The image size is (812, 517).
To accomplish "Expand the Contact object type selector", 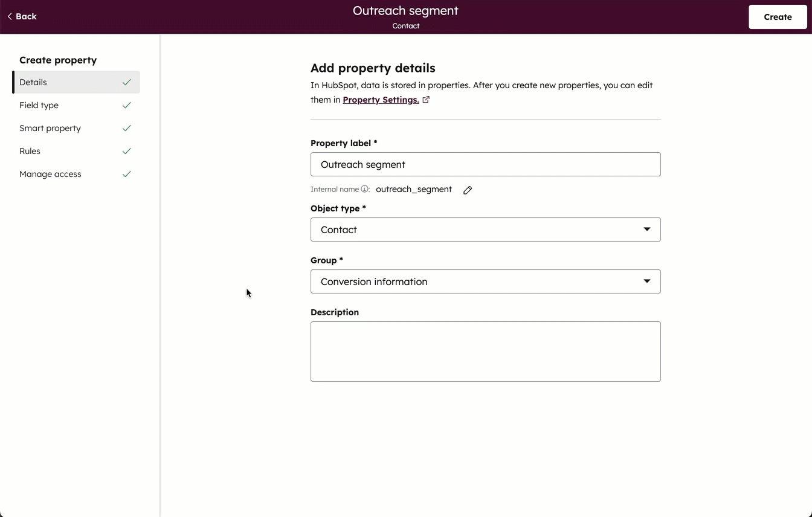I will tap(646, 230).
